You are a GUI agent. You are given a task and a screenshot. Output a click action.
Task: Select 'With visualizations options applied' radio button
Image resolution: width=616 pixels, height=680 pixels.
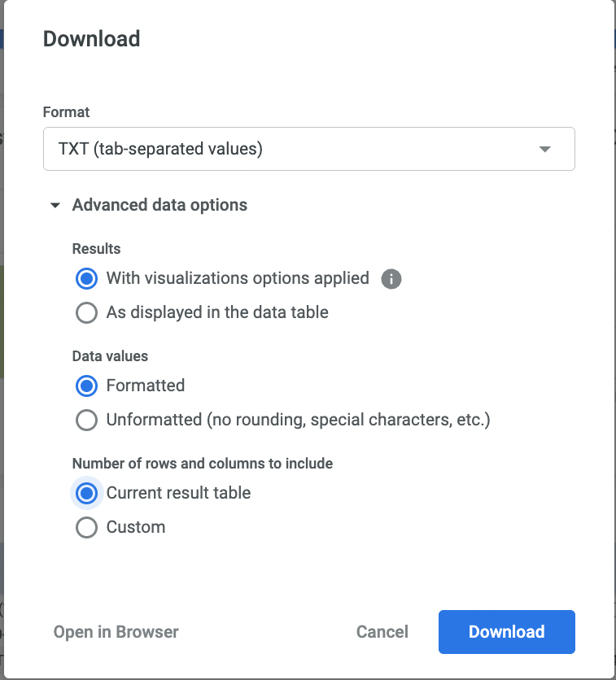coord(87,279)
